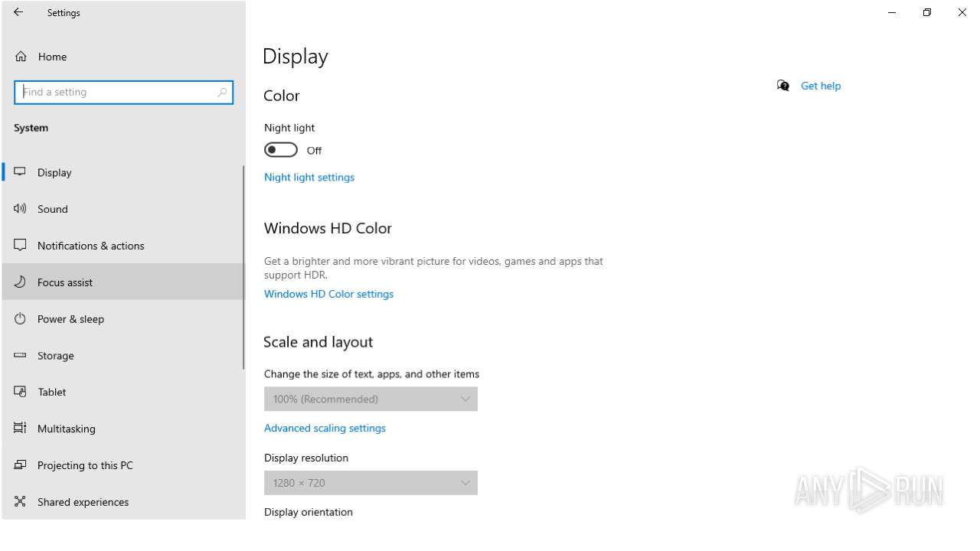
Task: Minimize the Settings window
Action: point(892,12)
